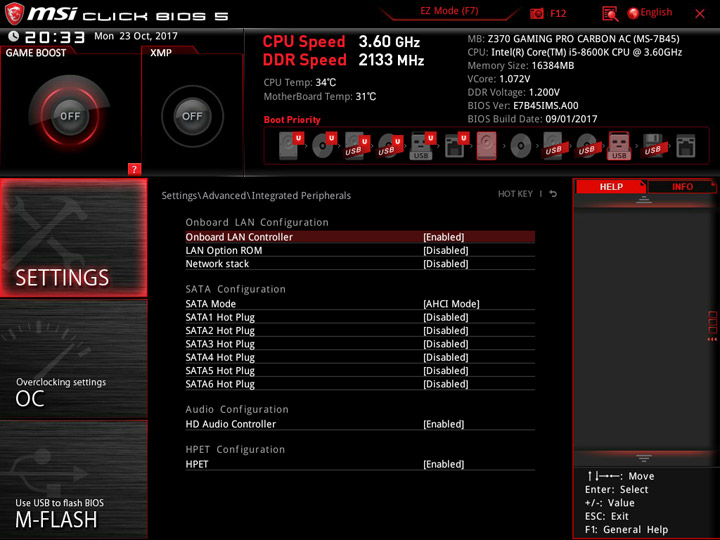The image size is (720, 540).
Task: Click the CPU Temp 34°C reading
Action: point(299,82)
